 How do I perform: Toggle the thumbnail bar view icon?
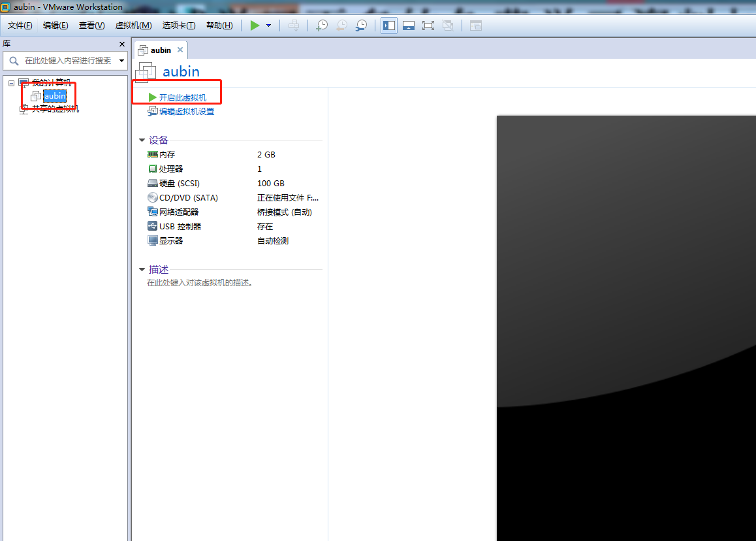click(409, 25)
